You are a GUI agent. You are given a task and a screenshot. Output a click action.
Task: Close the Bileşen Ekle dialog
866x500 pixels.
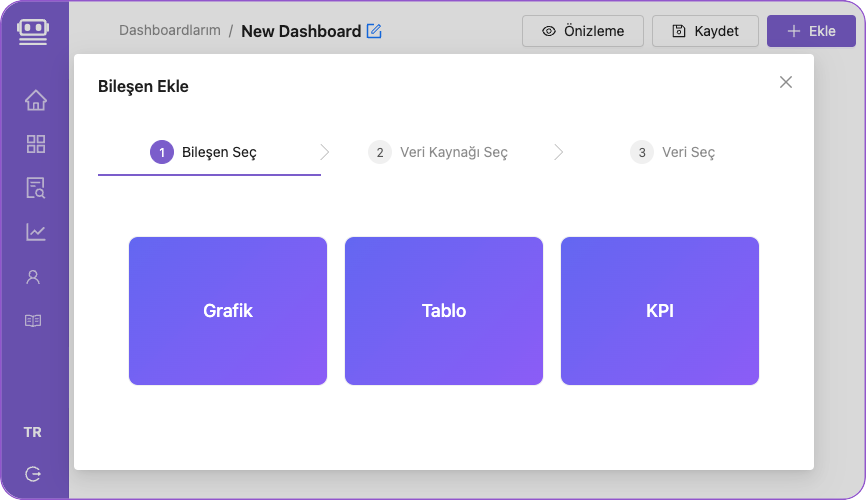tap(786, 82)
